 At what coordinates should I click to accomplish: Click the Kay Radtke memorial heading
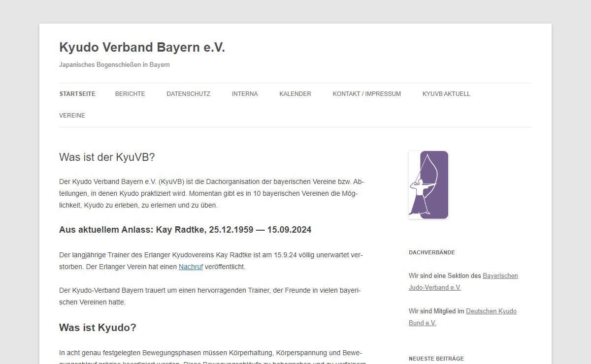point(185,230)
